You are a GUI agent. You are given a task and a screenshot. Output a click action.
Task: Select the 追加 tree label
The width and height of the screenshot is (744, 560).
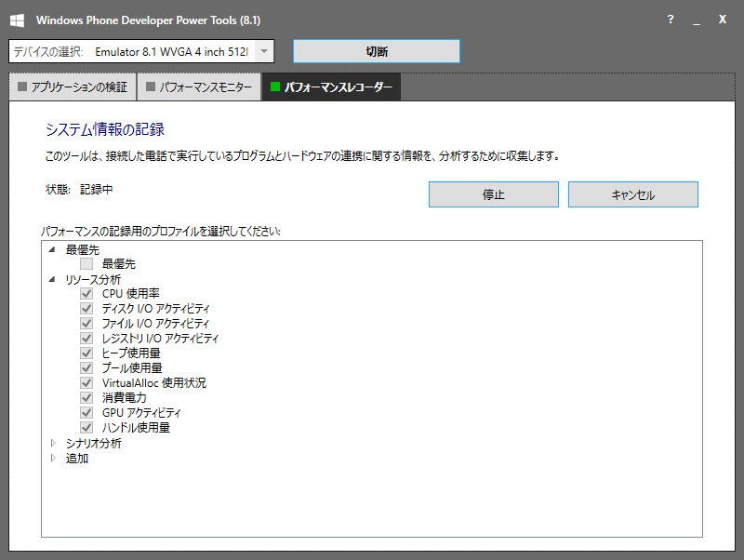[77, 459]
